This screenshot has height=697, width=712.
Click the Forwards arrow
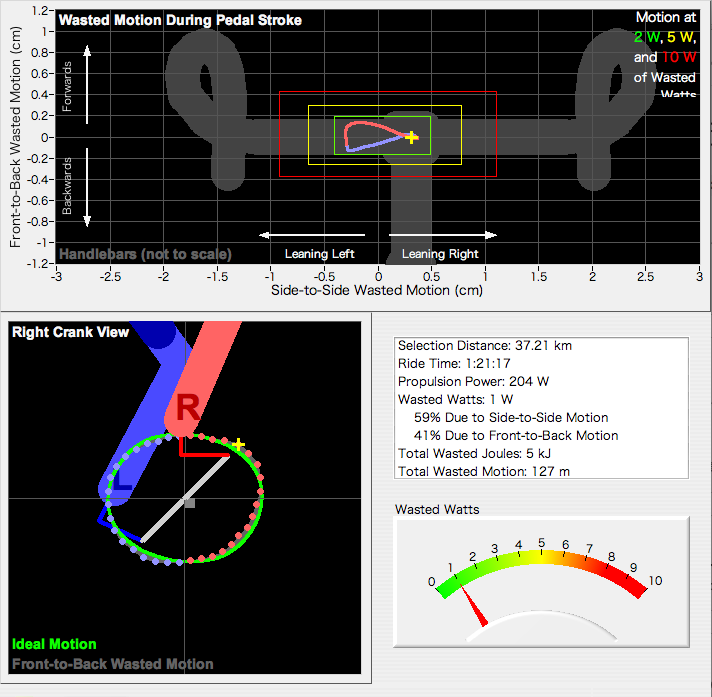point(87,84)
